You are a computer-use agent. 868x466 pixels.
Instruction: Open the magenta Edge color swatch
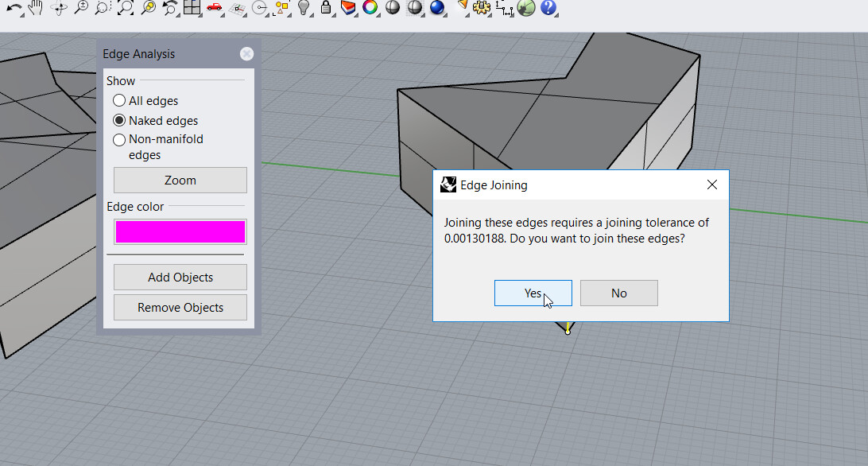coord(180,231)
